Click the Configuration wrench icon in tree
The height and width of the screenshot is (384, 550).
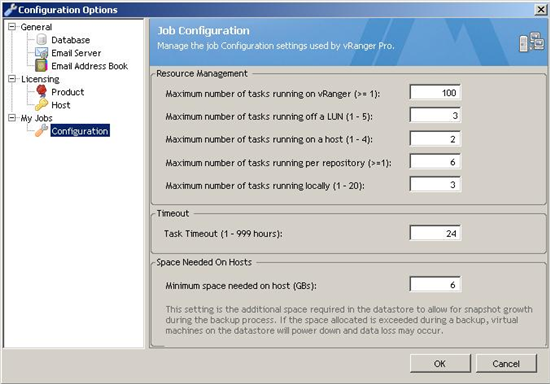[41, 130]
